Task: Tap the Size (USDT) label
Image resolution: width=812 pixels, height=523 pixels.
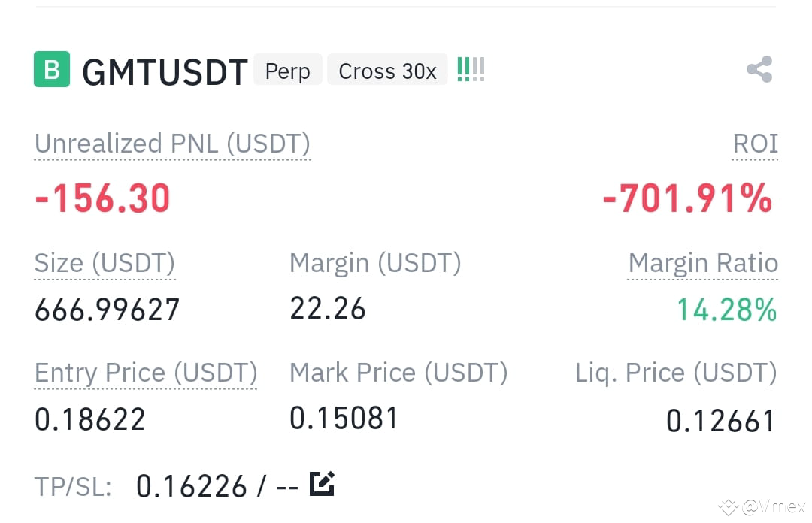Action: (x=105, y=263)
